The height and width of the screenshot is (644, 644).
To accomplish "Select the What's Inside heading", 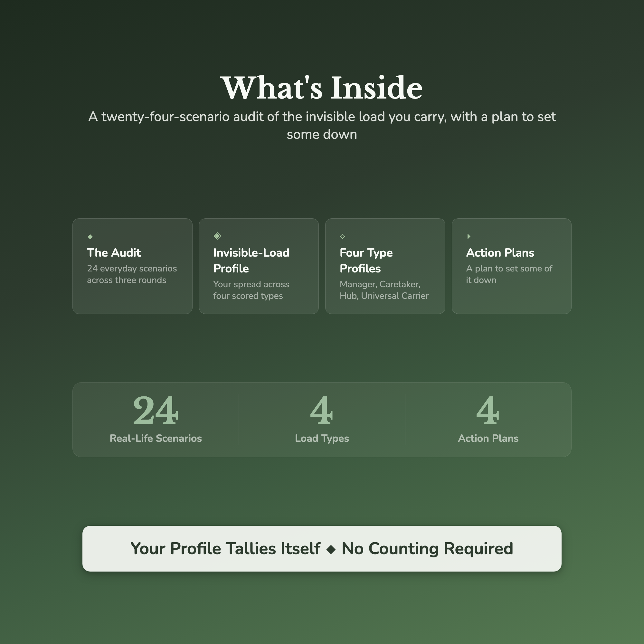I will pyautogui.click(x=322, y=88).
